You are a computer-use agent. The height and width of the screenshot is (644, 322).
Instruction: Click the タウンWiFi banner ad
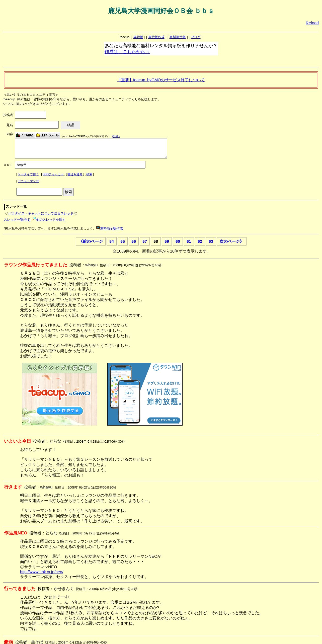pyautogui.click(x=145, y=394)
